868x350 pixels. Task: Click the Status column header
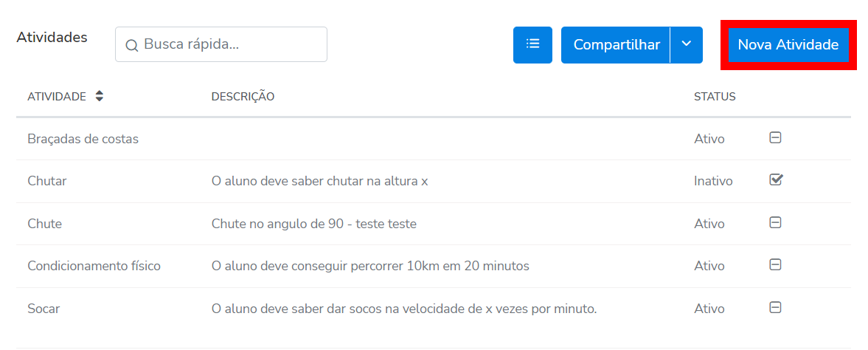click(x=715, y=96)
